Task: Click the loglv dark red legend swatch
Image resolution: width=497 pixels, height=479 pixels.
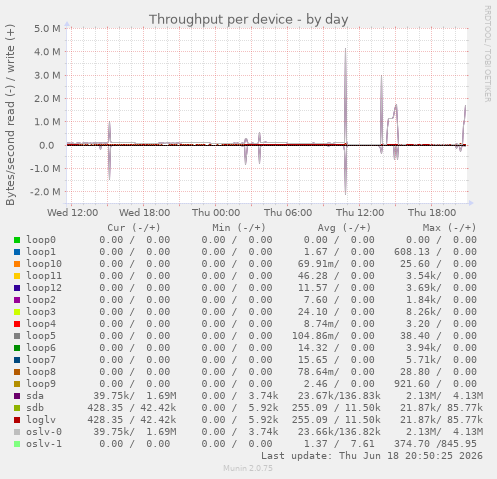Action: (x=17, y=420)
